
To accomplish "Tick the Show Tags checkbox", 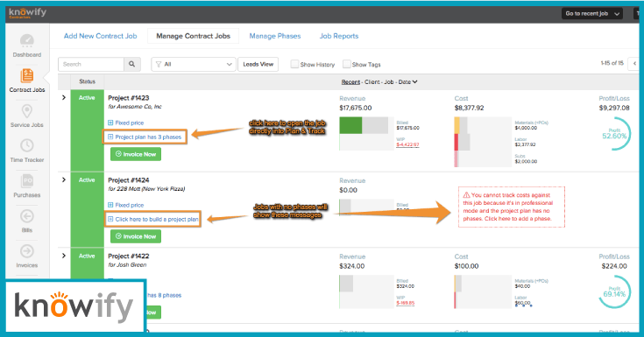I will click(347, 64).
